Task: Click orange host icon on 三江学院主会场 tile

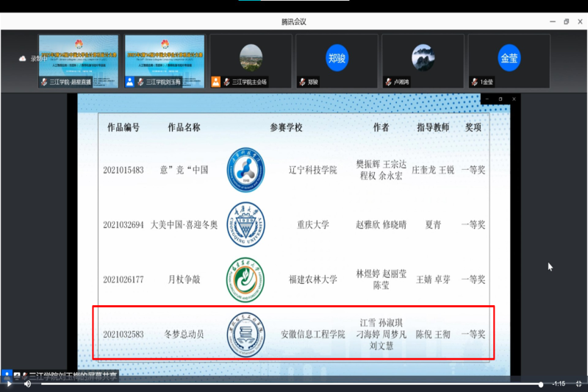Action: [215, 82]
